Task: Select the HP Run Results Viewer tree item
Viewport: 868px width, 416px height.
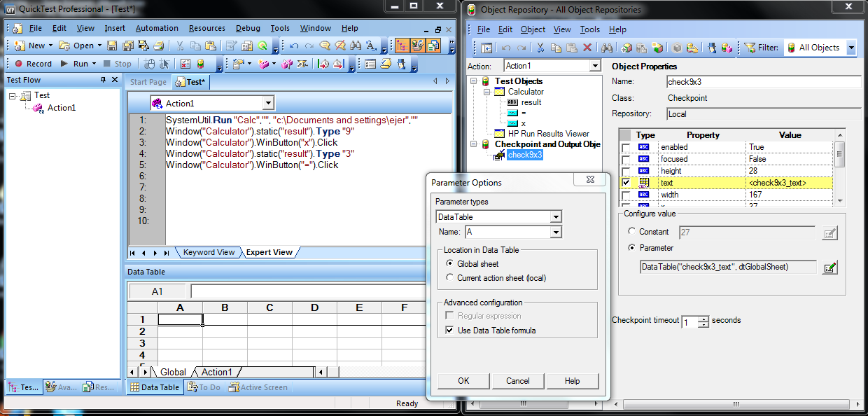Action: pyautogui.click(x=549, y=133)
